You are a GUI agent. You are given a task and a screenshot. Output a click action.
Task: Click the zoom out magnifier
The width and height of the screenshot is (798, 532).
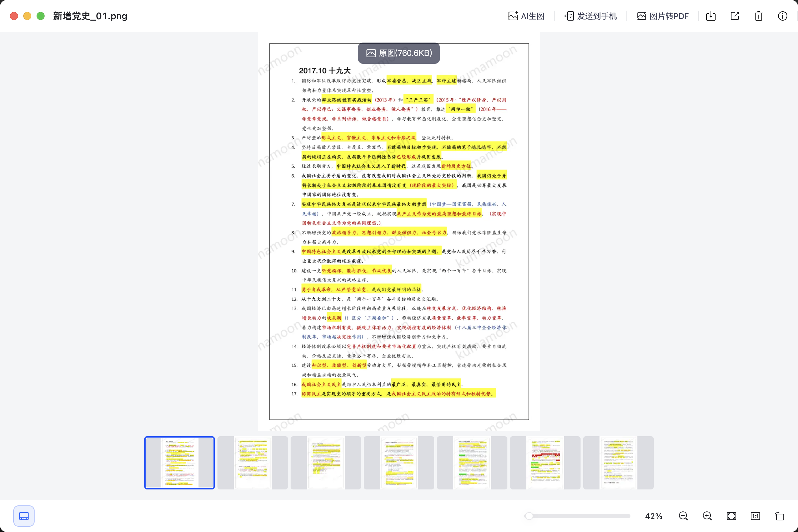[683, 516]
